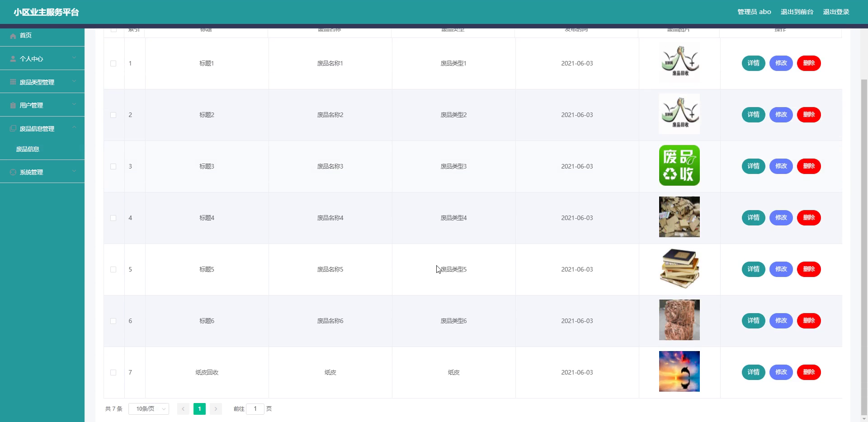Collapse the 废品信息管理 chevron arrow

pos(74,128)
